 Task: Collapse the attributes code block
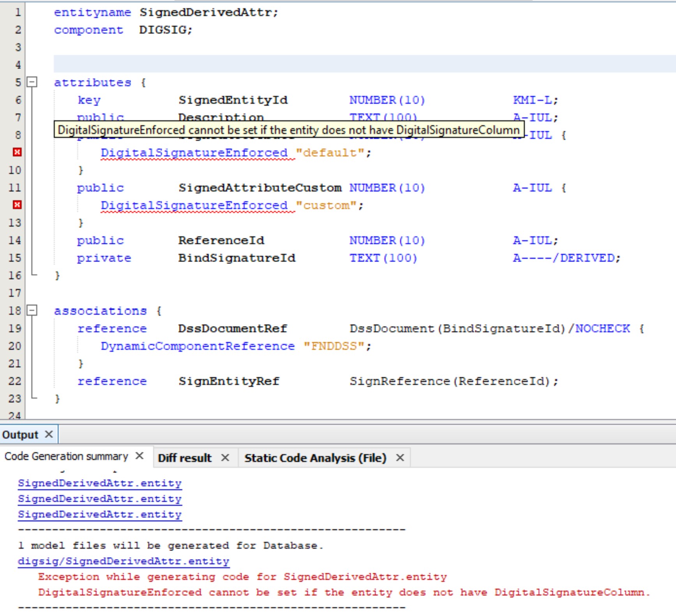[x=32, y=82]
